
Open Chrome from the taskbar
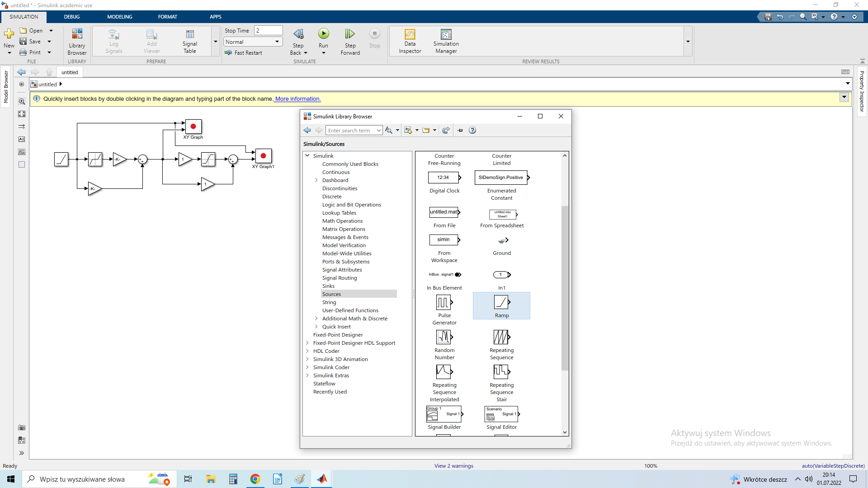[x=255, y=479]
